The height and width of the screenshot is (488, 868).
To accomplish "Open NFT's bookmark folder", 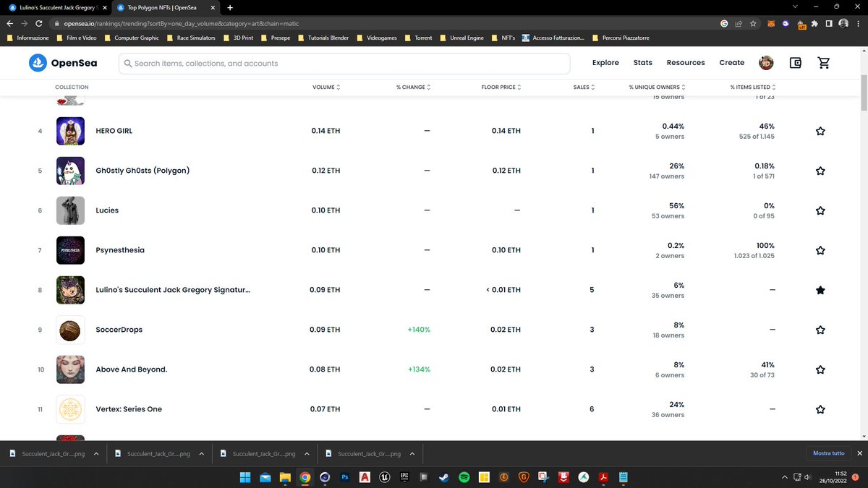I will (503, 38).
